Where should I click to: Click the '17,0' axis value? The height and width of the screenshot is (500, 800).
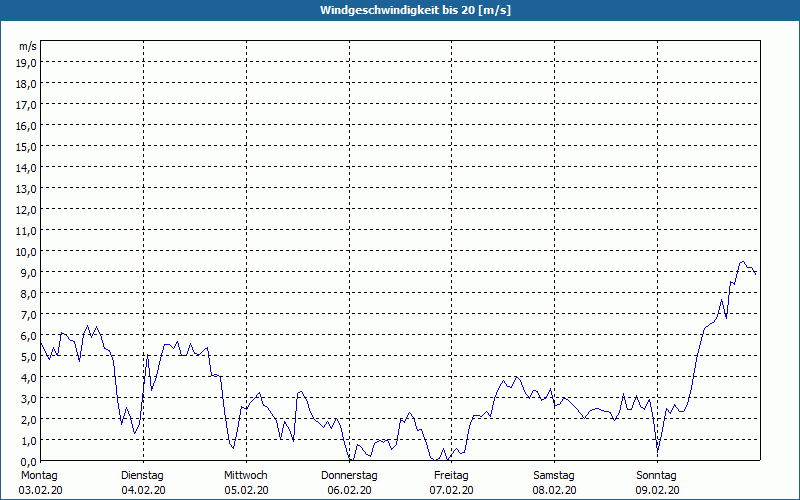click(x=26, y=105)
